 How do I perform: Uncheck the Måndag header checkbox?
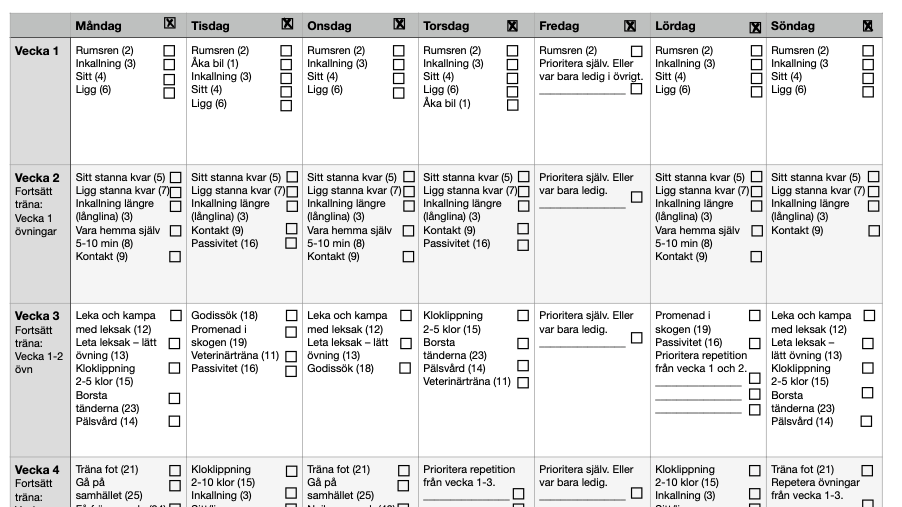coord(170,25)
